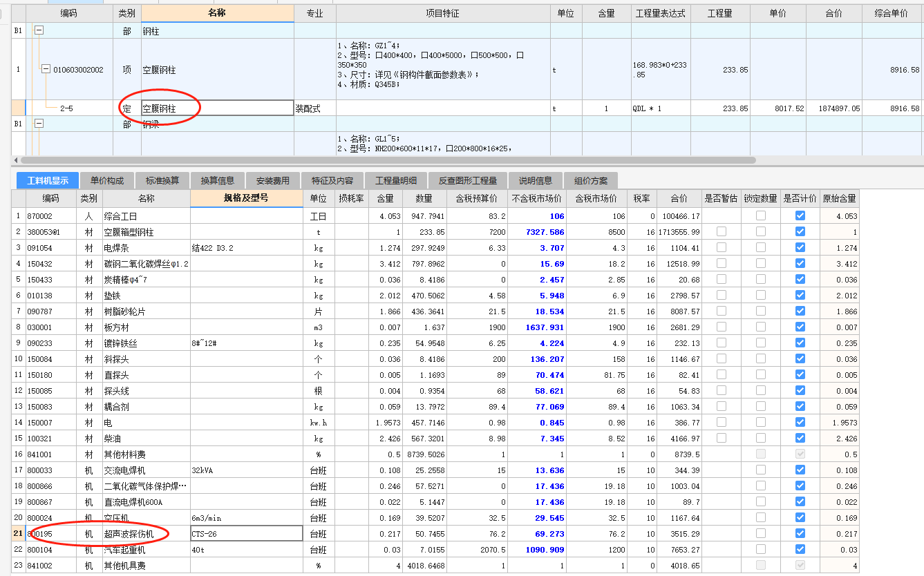Viewport: 924px width, 576px height.
Task: Uncheck 是否计价 for 板方材 row
Action: 800,327
